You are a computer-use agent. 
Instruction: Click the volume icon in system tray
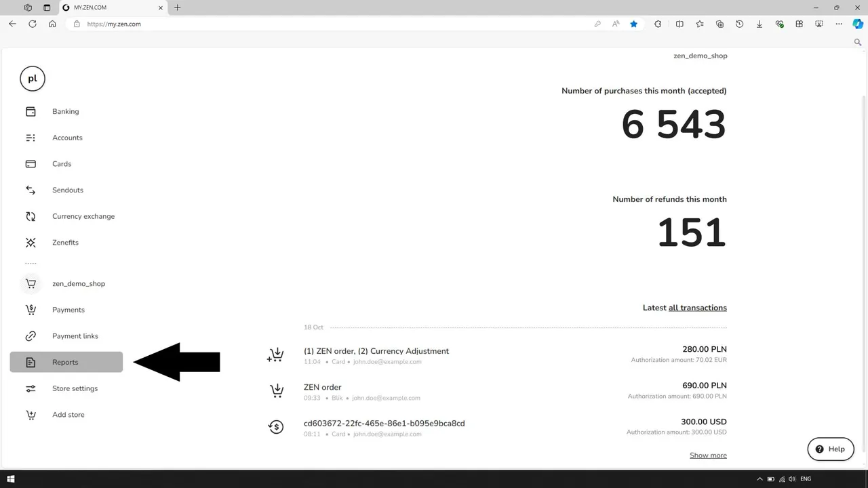pos(792,479)
